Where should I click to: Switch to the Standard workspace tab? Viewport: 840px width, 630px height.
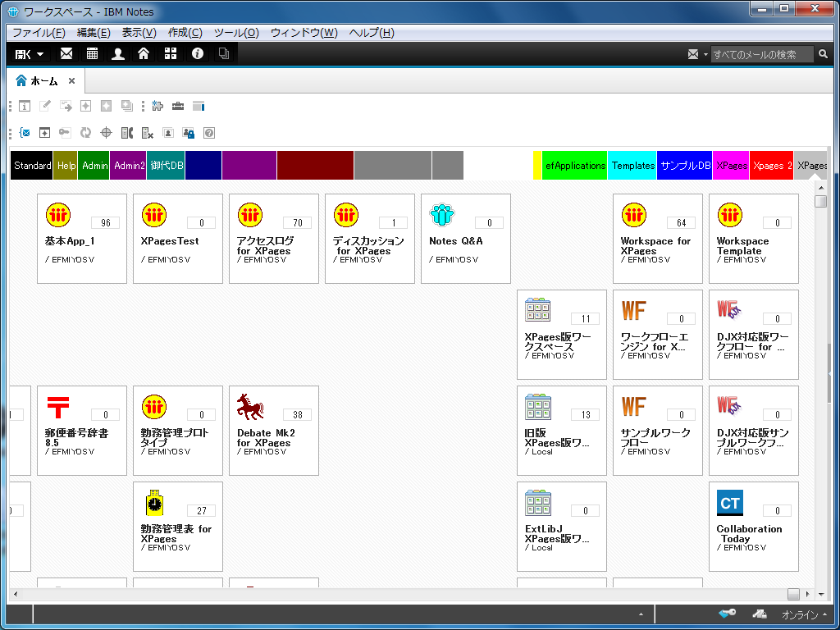pyautogui.click(x=32, y=166)
